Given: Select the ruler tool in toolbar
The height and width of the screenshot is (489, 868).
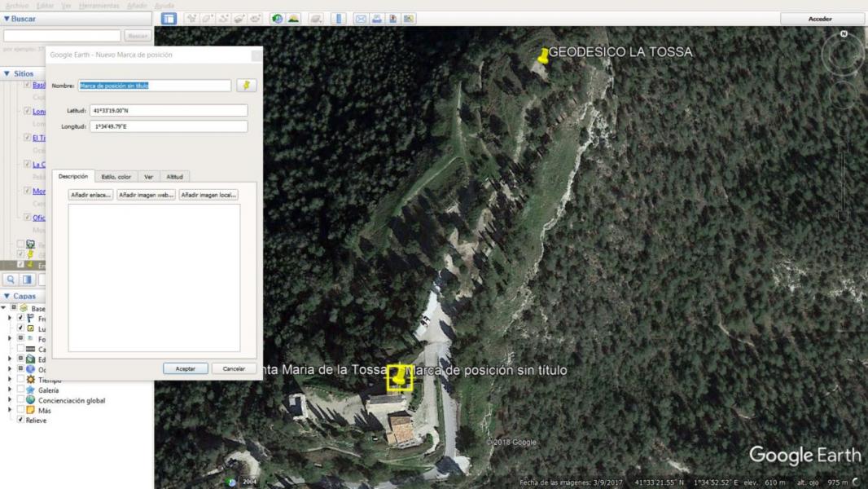Looking at the screenshot, I should click(339, 19).
